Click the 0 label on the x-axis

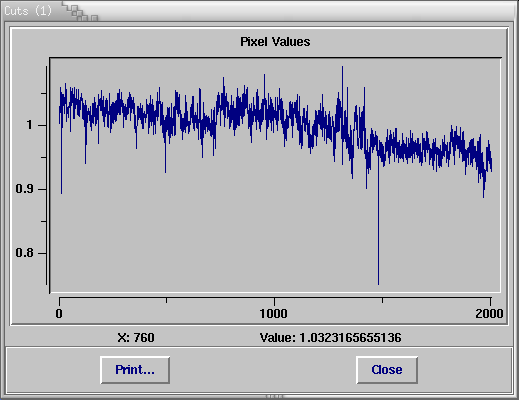pos(59,314)
